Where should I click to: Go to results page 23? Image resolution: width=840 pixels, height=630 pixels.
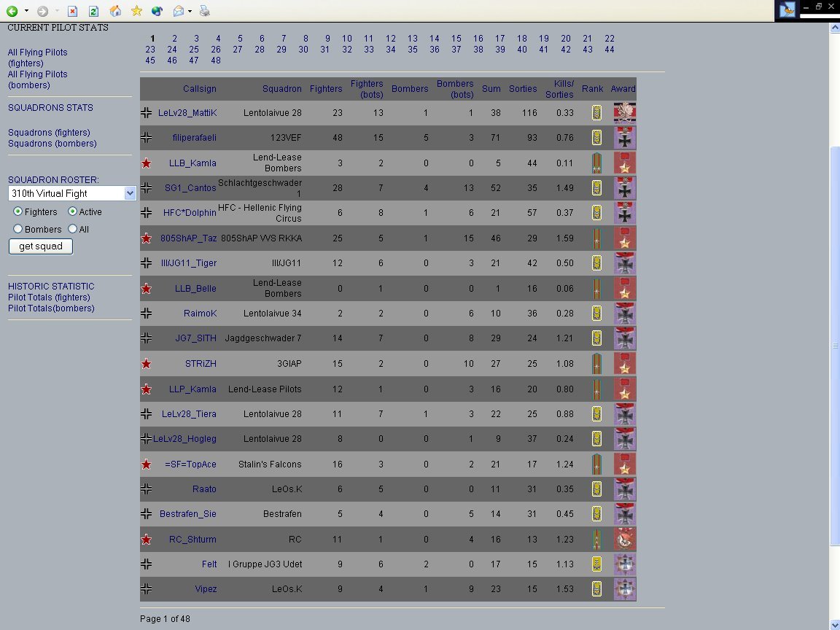coord(150,50)
